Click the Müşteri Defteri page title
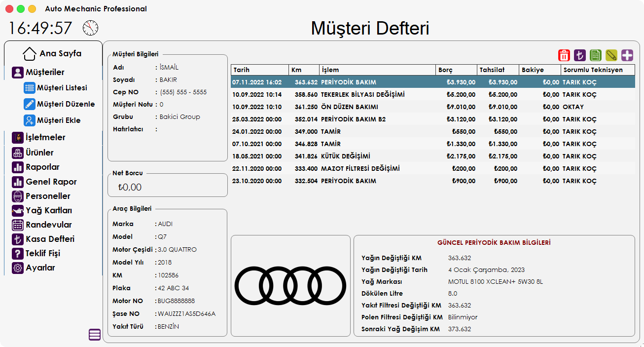Image resolution: width=644 pixels, height=347 pixels. tap(370, 28)
